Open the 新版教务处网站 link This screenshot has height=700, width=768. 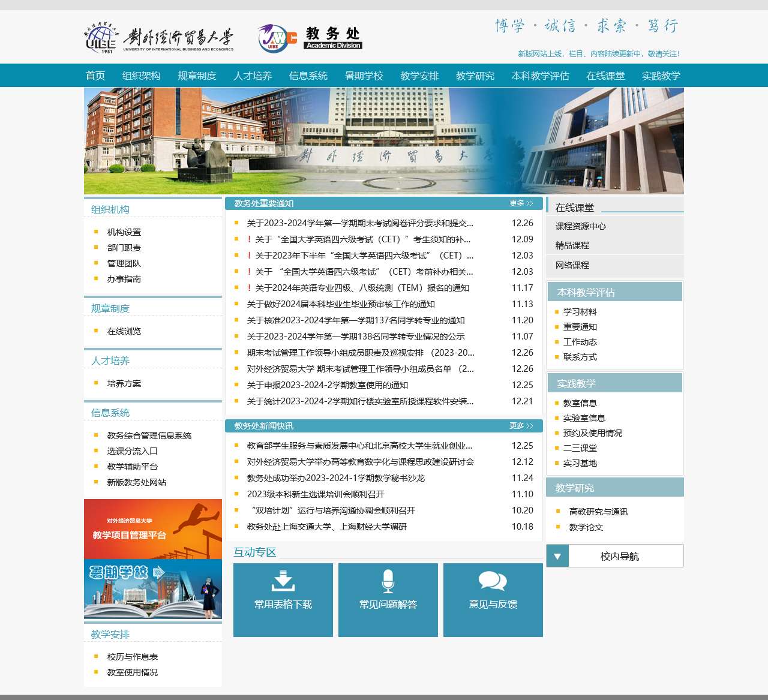point(137,482)
